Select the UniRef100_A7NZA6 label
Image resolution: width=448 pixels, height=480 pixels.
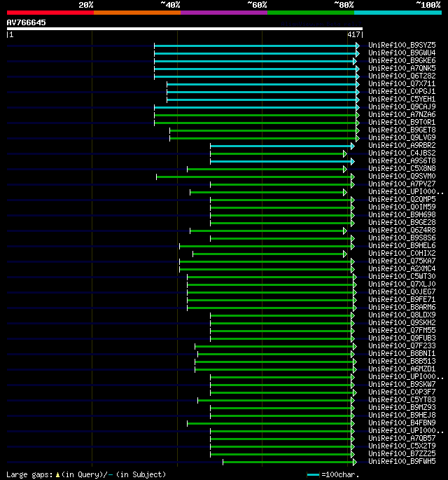402,114
